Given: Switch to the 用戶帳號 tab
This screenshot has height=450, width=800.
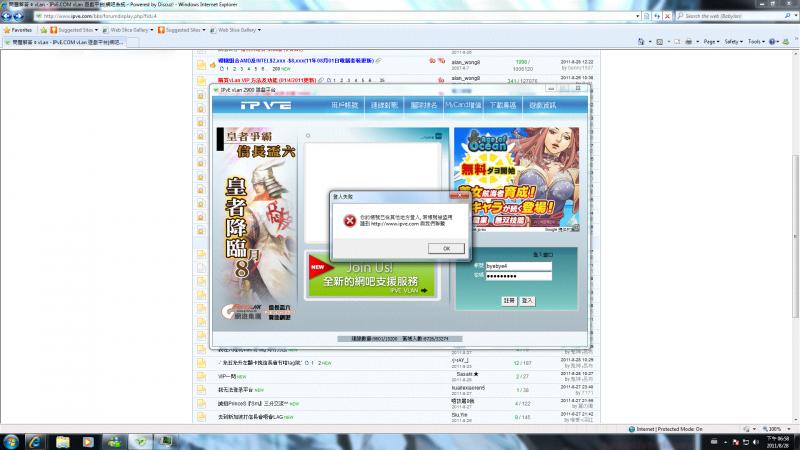Looking at the screenshot, I should [345, 104].
